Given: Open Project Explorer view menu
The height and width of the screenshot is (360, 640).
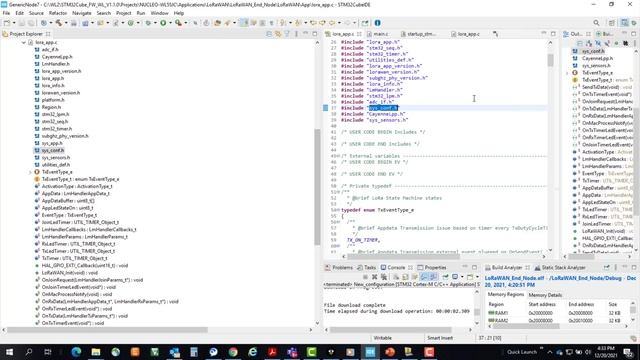Looking at the screenshot, I should [296, 34].
